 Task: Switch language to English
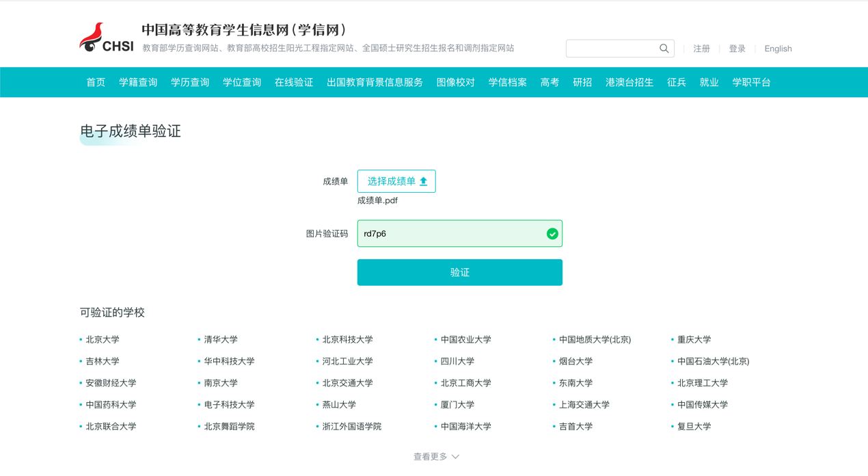pos(778,49)
